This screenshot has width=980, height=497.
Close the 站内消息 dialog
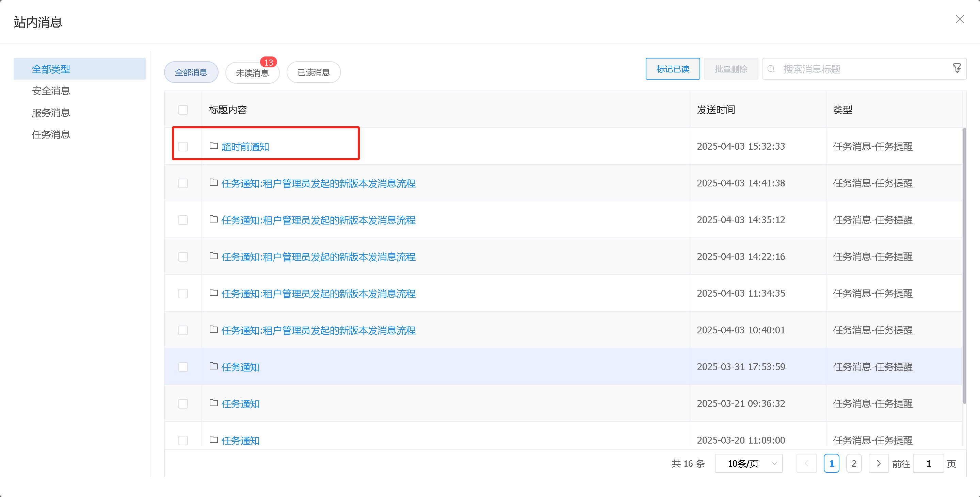tap(960, 19)
